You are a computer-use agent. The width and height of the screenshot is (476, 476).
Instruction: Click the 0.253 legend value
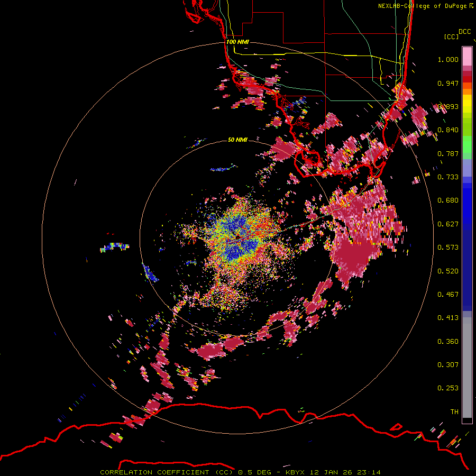(x=448, y=388)
